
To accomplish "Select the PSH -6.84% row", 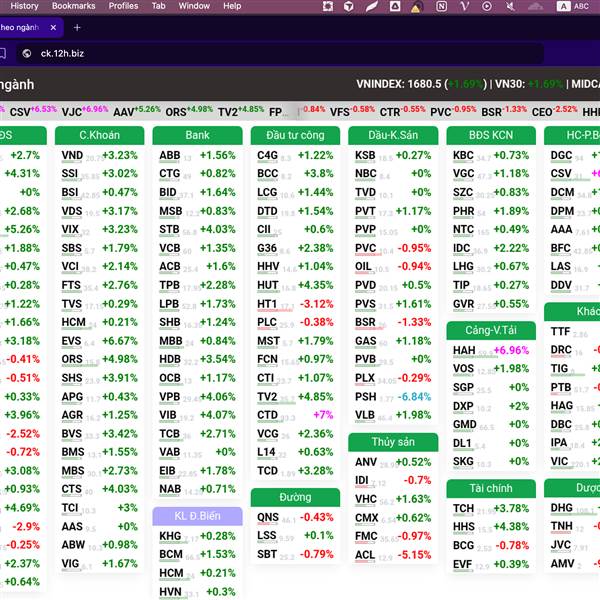I will click(393, 397).
